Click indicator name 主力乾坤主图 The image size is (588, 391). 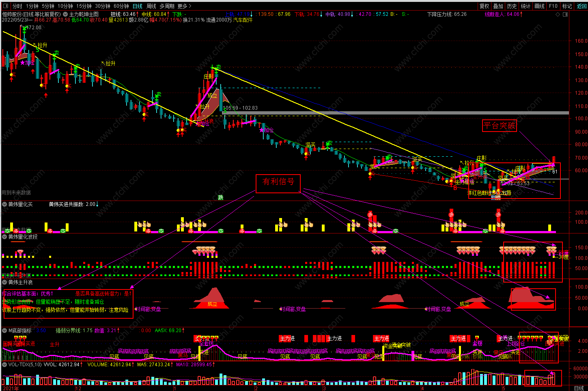pyautogui.click(x=84, y=14)
